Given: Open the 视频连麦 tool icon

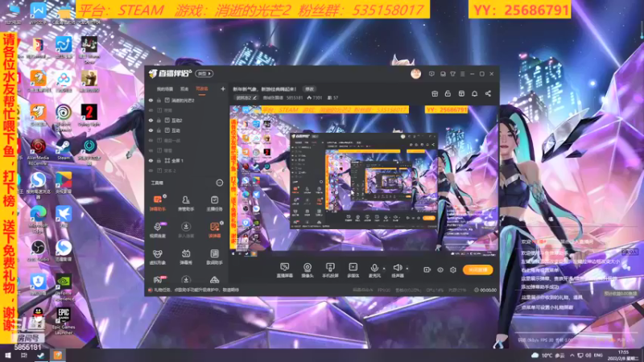Looking at the screenshot, I should (157, 230).
